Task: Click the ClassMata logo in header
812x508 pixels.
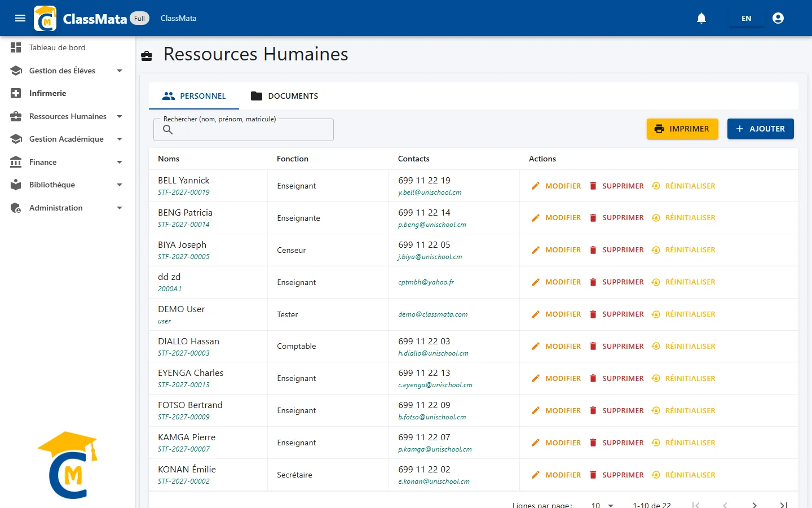Action: 45,18
